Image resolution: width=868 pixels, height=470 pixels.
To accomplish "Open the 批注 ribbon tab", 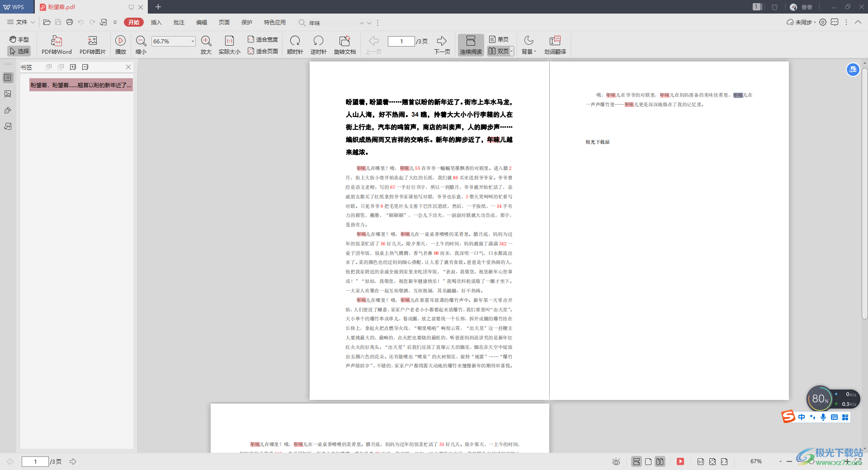I will (x=179, y=22).
